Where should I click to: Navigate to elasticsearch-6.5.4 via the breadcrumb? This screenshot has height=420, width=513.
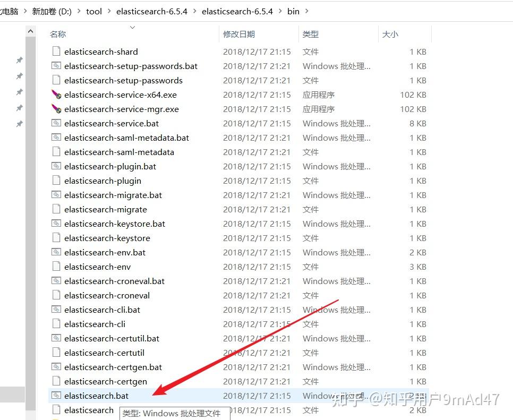[x=152, y=11]
